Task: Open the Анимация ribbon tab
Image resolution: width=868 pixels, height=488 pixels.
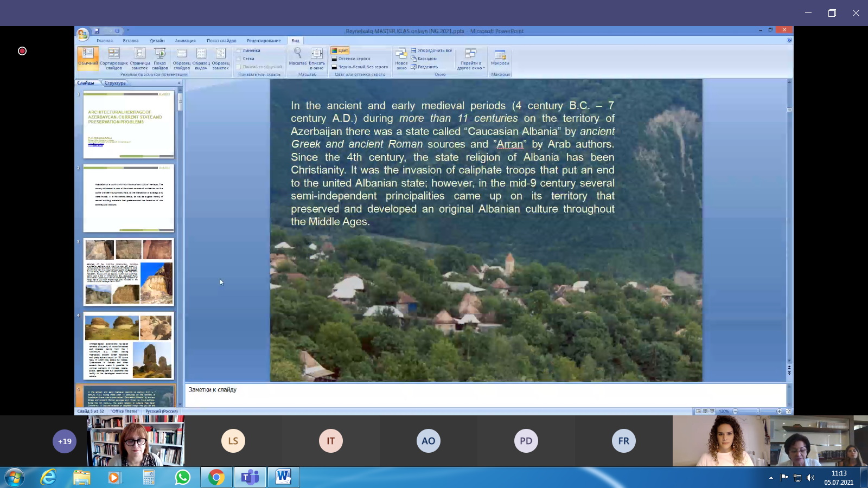Action: pos(186,41)
